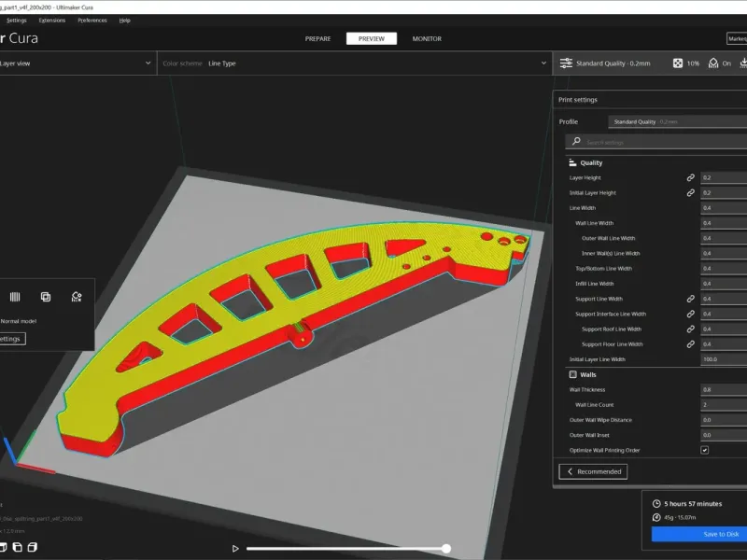Click the Outer Wall Wipe Distance label
This screenshot has height=560, width=747.
600,420
